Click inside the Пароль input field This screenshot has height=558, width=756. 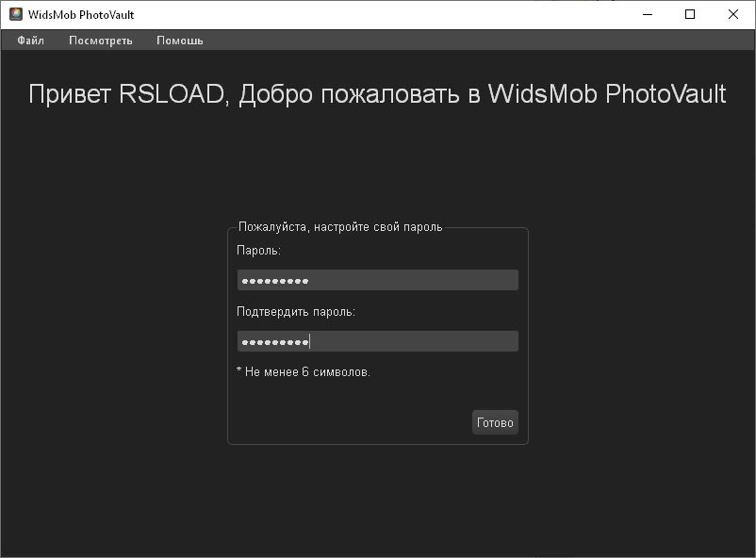(377, 279)
